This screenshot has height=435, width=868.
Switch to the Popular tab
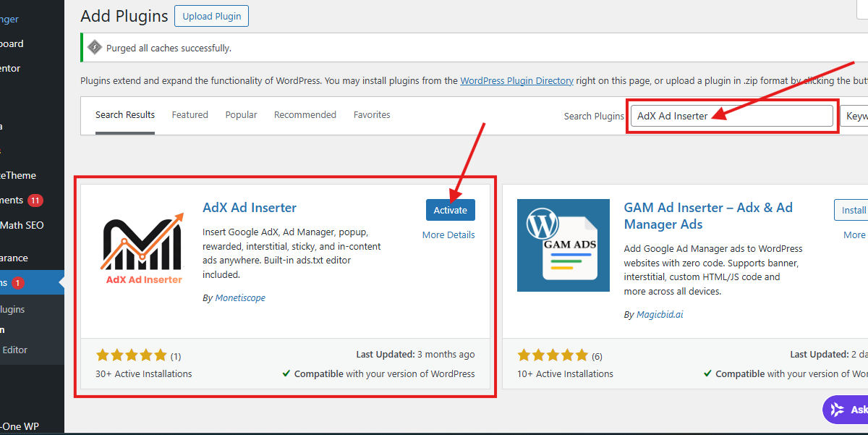(x=241, y=115)
